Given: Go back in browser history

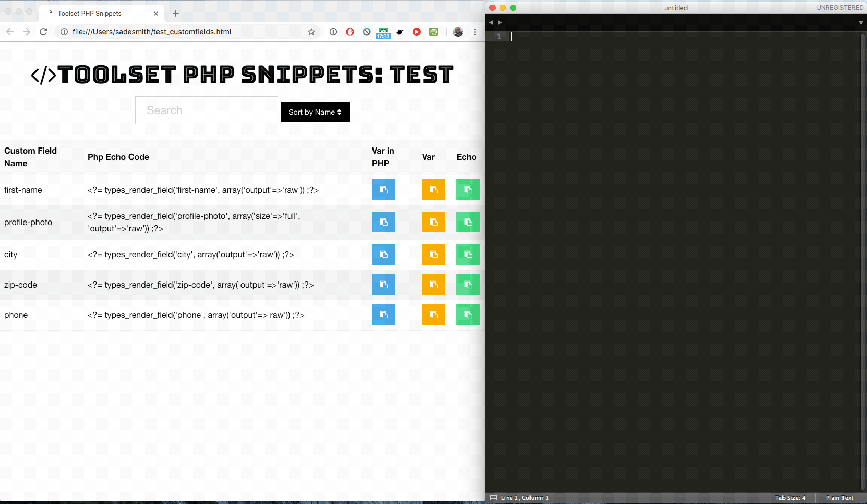Looking at the screenshot, I should 10,32.
